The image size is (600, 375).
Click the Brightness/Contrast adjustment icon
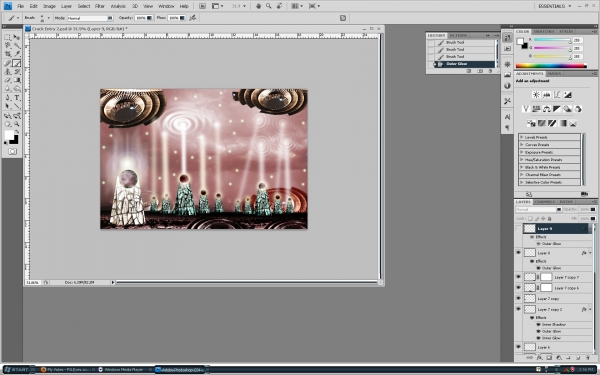[x=536, y=95]
